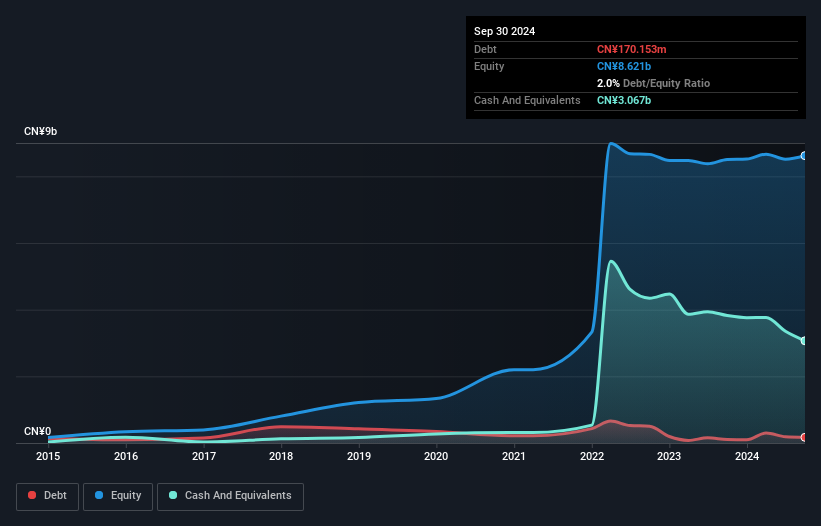
Task: Click the 2021 x-axis label
Action: tap(514, 456)
